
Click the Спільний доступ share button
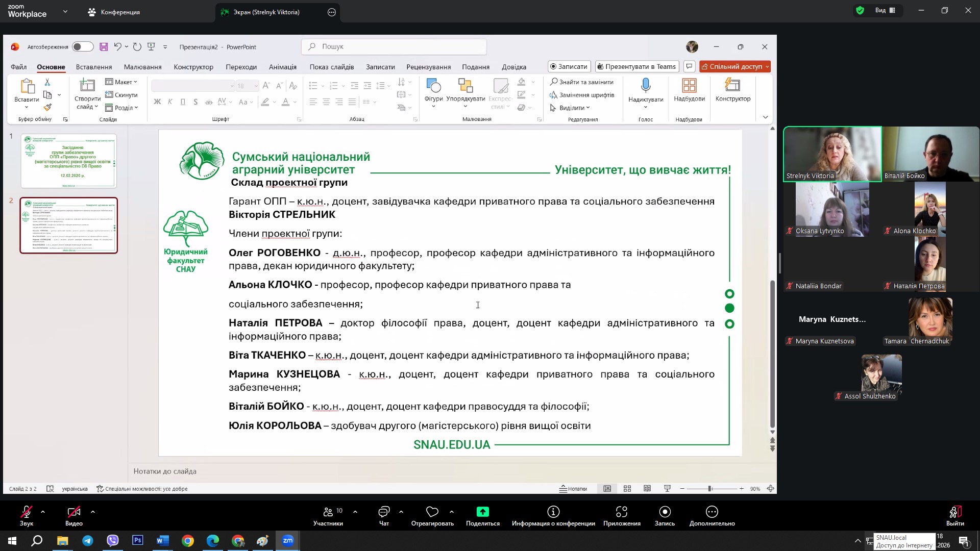[x=734, y=66]
